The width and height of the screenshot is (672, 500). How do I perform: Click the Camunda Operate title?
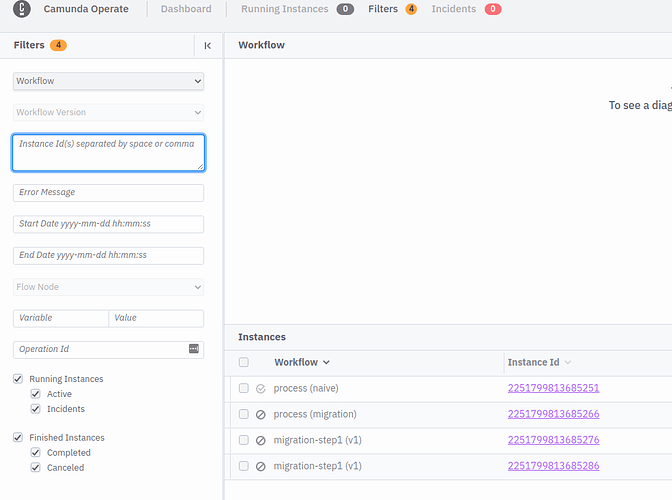point(86,9)
